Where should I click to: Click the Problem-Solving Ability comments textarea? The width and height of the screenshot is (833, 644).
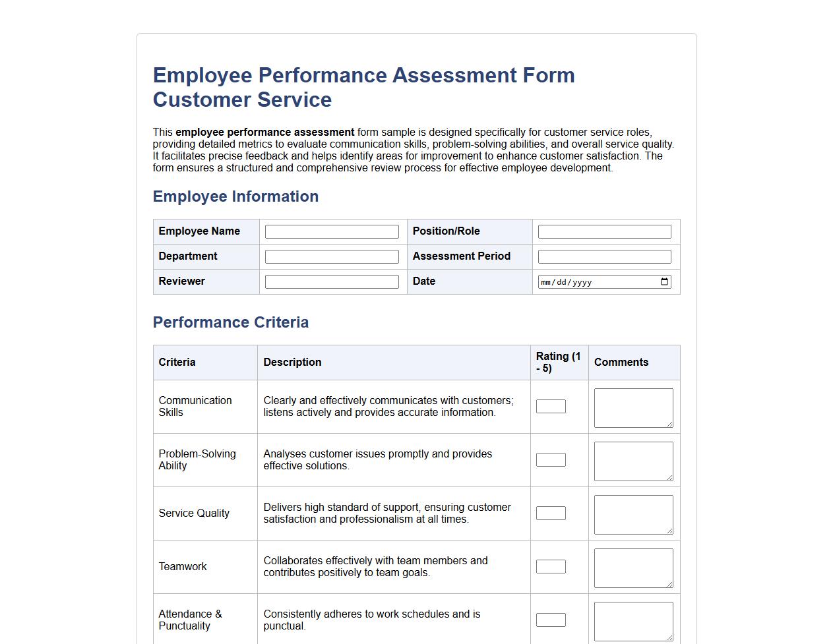point(632,460)
